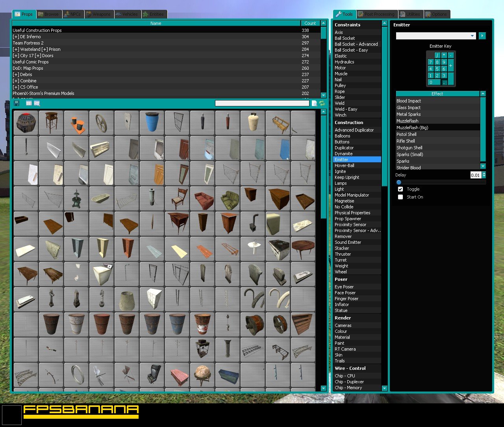Click the Delay slider handle
Image resolution: width=504 pixels, height=427 pixels.
[x=399, y=182]
